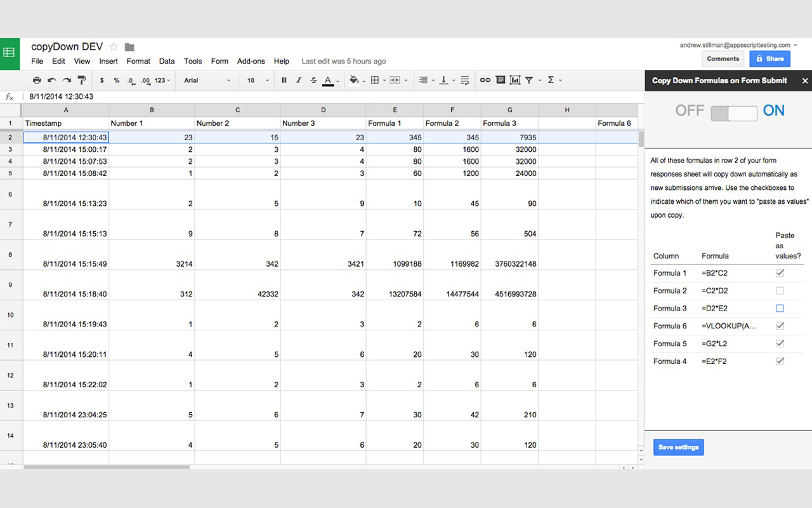The image size is (812, 508).
Task: Toggle paste-as-values for Formula 3
Action: coord(780,309)
